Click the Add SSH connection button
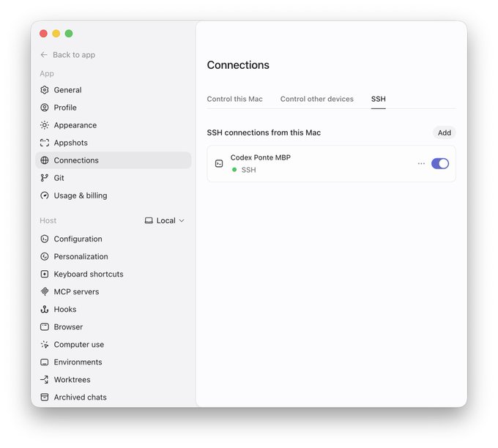The width and height of the screenshot is (498, 448). [x=445, y=132]
